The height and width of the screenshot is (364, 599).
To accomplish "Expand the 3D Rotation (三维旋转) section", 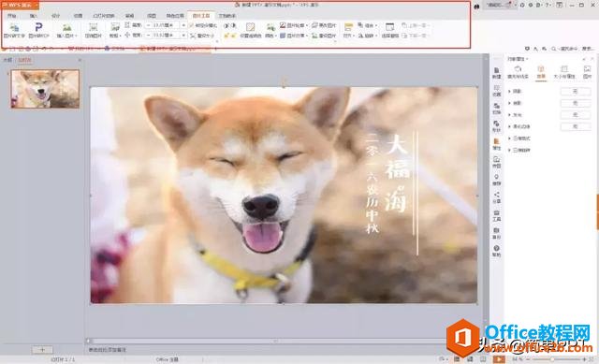I will point(519,151).
